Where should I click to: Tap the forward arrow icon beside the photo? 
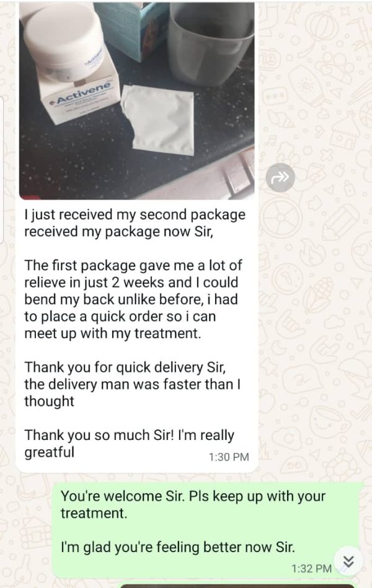pyautogui.click(x=280, y=177)
